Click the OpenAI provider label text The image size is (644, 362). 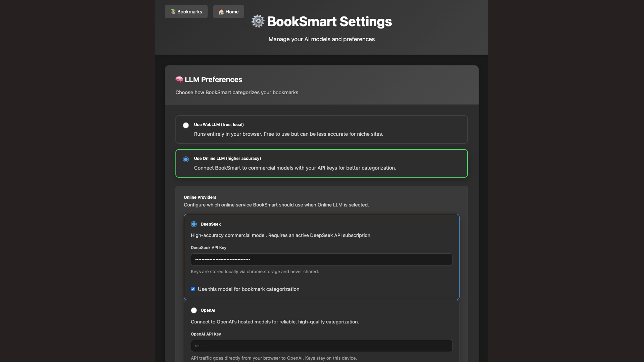(x=208, y=310)
